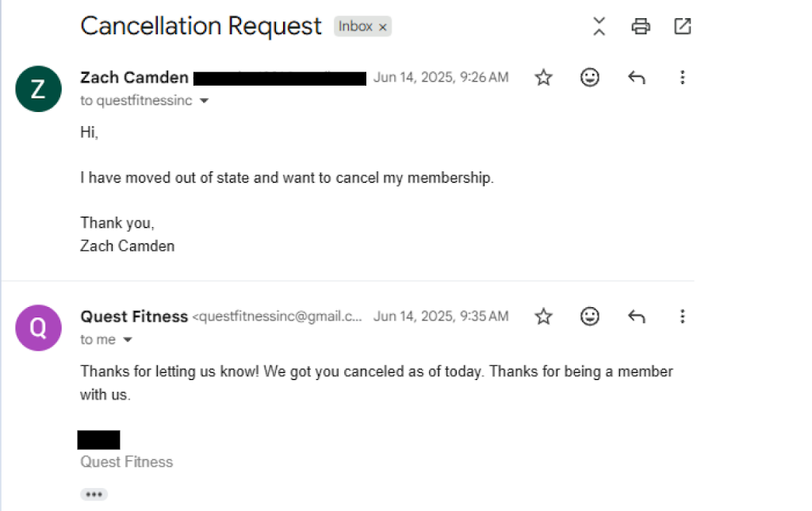Add emoji reaction to Zach Camden's email
This screenshot has height=511, width=812.
tap(589, 78)
